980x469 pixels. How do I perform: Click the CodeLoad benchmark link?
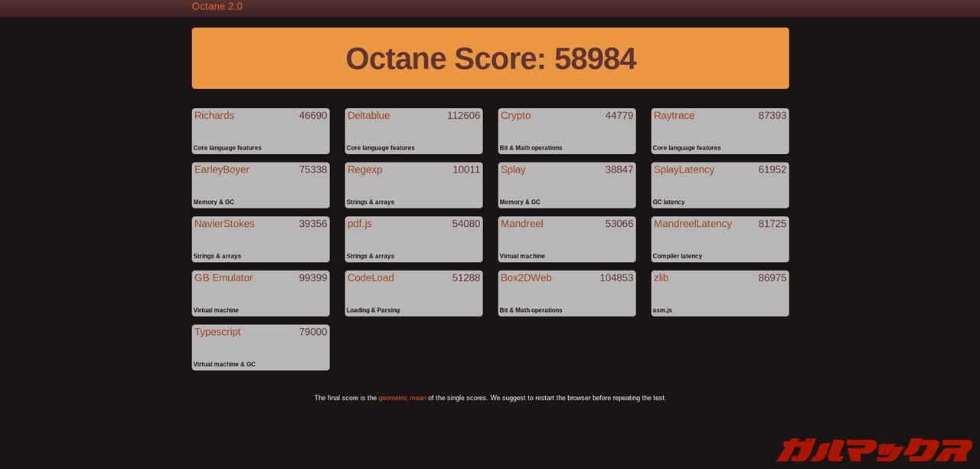pos(371,278)
